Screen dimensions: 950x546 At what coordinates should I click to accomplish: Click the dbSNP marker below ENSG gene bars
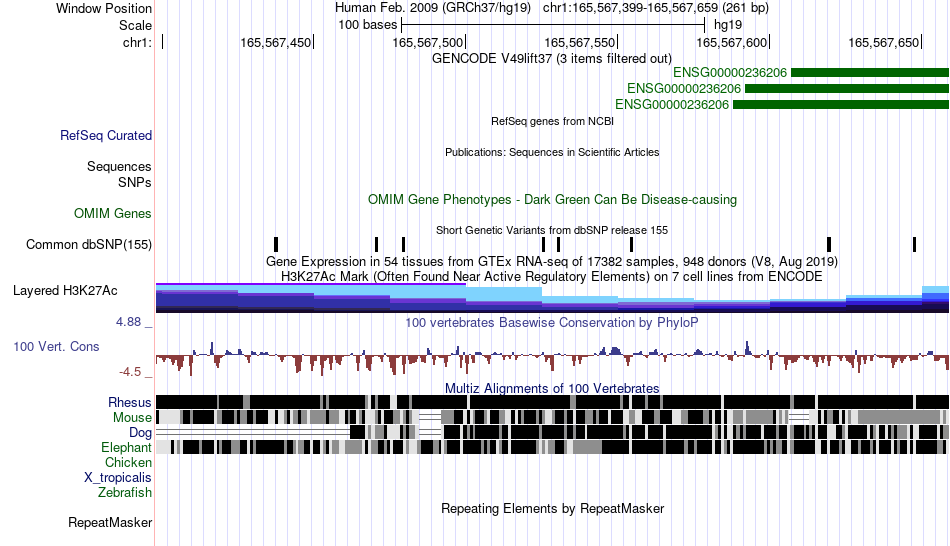click(829, 244)
